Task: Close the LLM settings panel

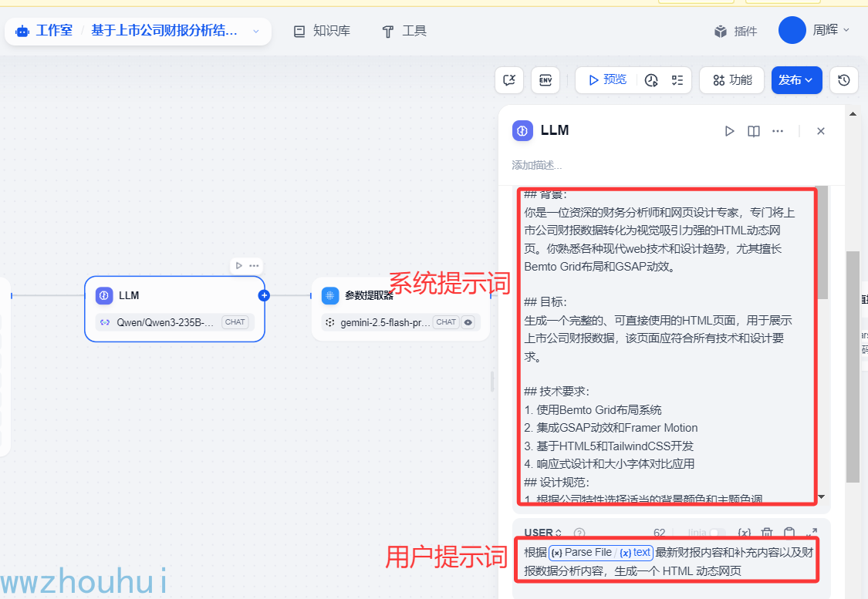Action: pyautogui.click(x=821, y=131)
